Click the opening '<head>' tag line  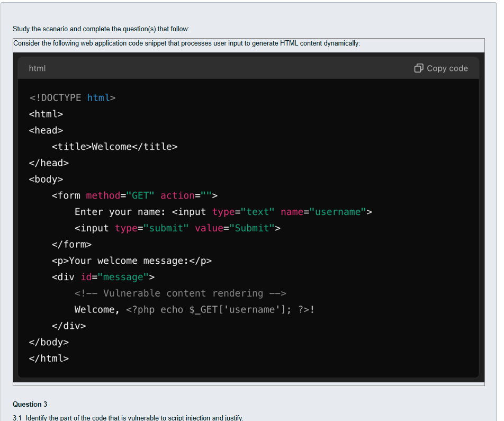pyautogui.click(x=46, y=130)
